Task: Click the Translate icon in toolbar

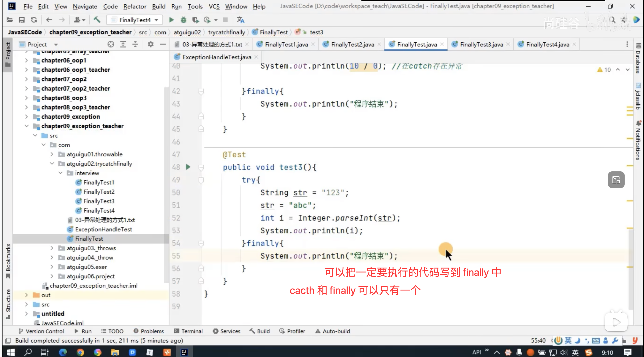Action: (x=241, y=20)
